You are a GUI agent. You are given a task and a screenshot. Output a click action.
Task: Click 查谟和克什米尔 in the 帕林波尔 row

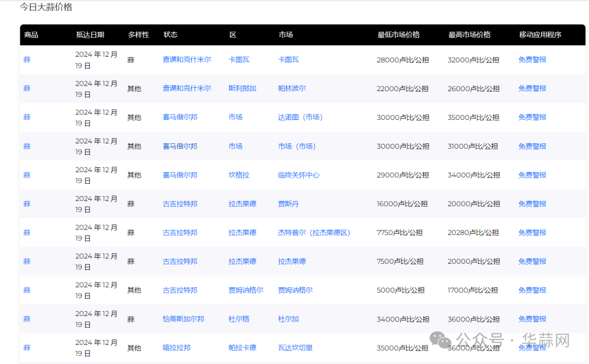pyautogui.click(x=187, y=89)
